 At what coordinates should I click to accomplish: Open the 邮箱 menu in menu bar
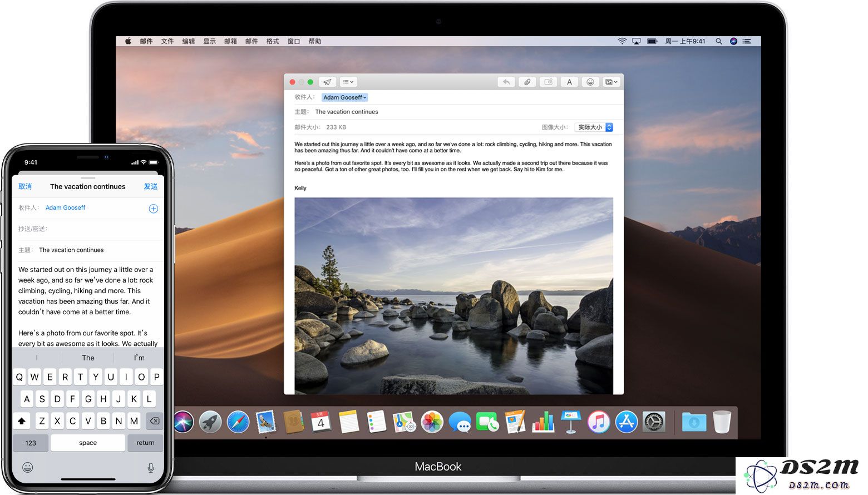230,41
